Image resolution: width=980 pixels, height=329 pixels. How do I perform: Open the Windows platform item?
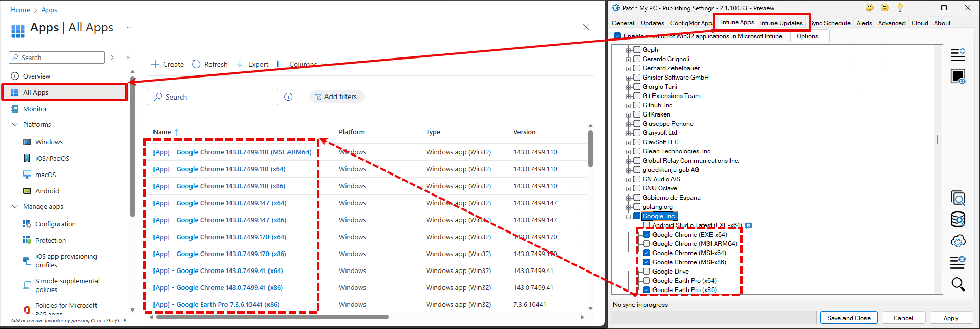pos(49,142)
